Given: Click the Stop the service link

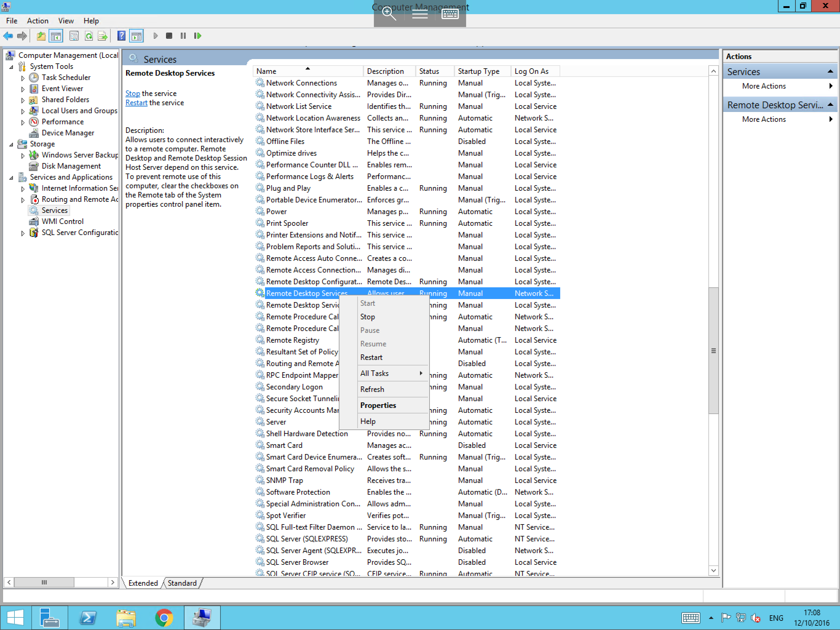Looking at the screenshot, I should click(133, 94).
